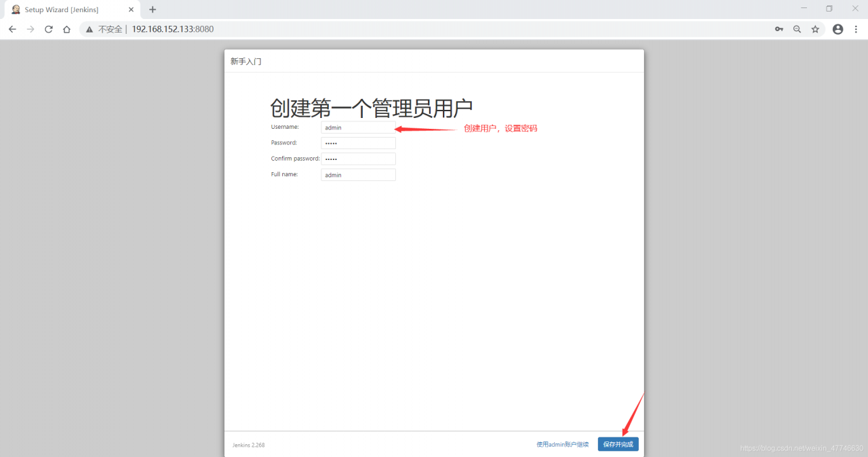Restore down the browser window

tap(829, 8)
